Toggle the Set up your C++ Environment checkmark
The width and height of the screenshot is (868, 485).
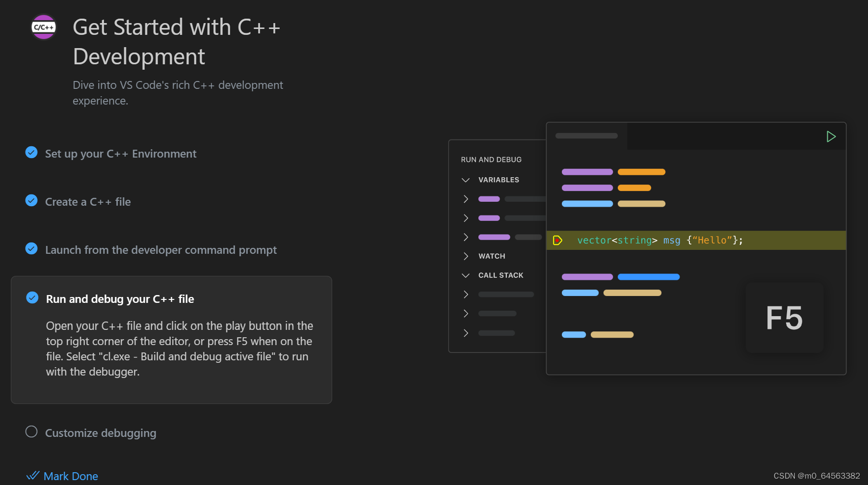pos(31,153)
